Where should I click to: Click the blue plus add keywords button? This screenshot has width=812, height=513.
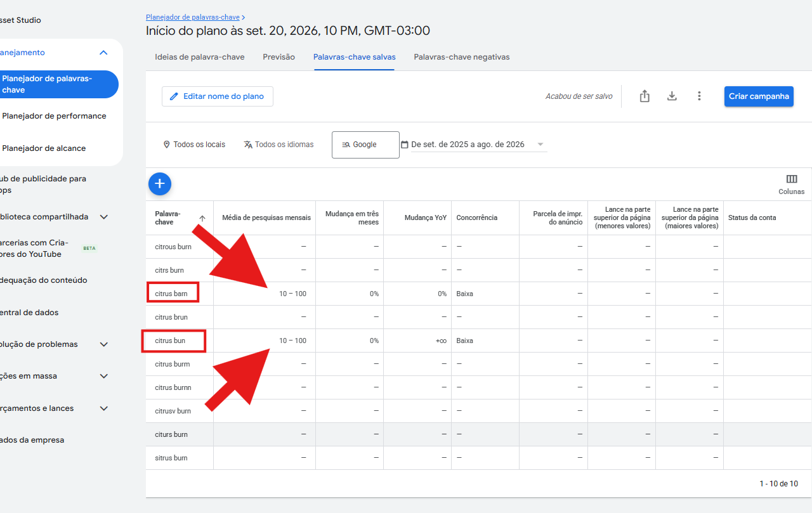tap(160, 184)
